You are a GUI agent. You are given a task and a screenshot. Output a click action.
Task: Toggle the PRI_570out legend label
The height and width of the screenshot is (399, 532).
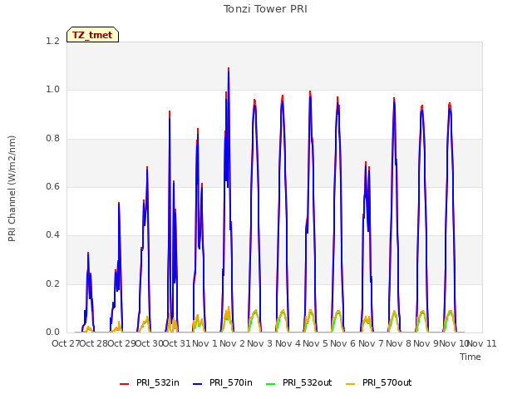387,382
